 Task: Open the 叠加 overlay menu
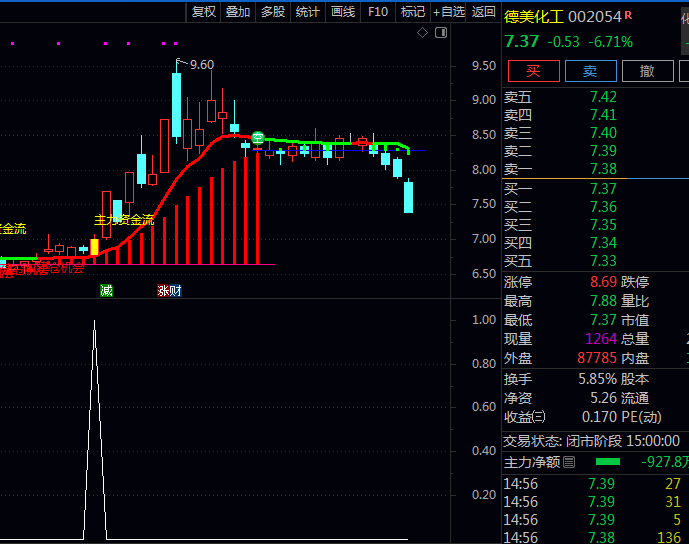[238, 12]
